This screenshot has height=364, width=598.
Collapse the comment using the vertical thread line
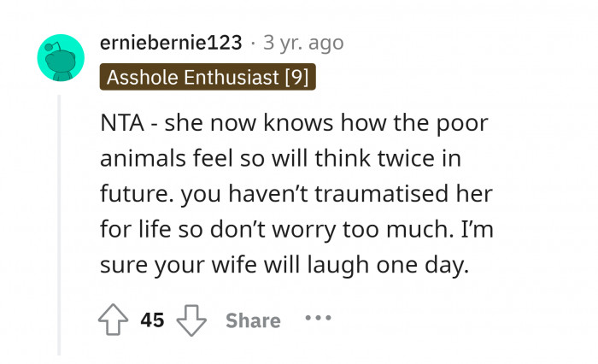tap(59, 222)
